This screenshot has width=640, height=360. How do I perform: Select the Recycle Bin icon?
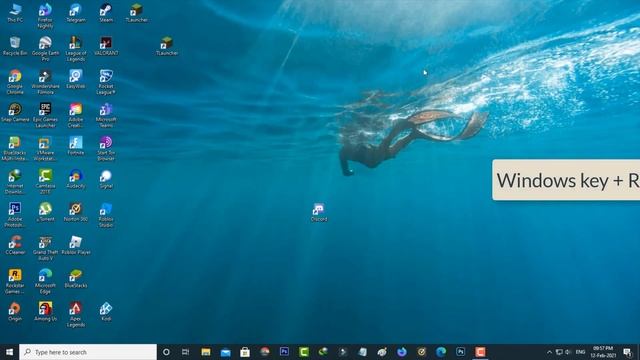click(x=15, y=46)
